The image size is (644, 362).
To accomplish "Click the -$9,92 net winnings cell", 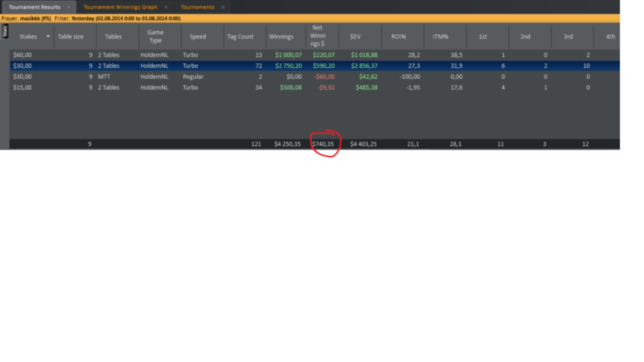I will pos(326,87).
